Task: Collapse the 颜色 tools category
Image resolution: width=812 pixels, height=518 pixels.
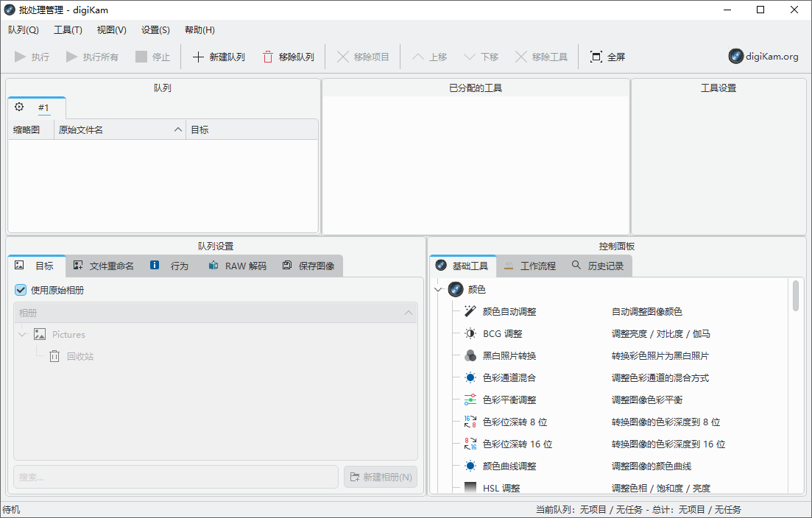Action: [x=437, y=289]
